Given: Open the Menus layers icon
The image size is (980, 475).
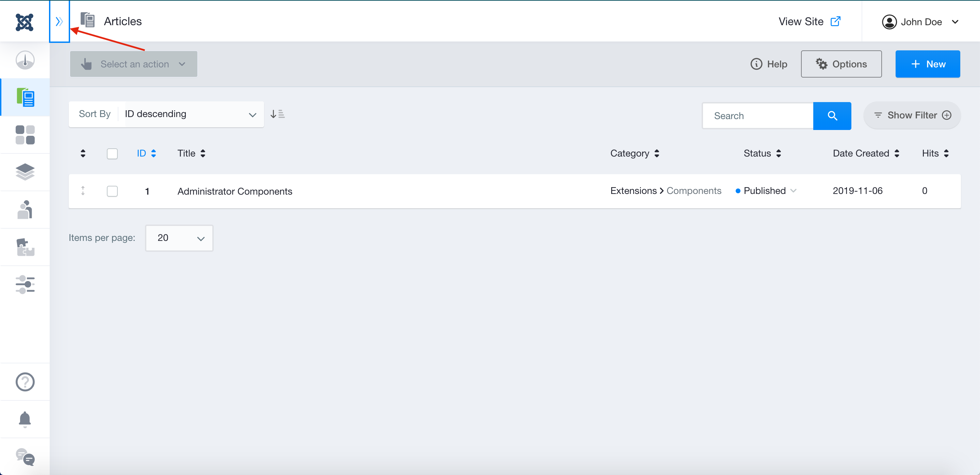Looking at the screenshot, I should pos(24,172).
